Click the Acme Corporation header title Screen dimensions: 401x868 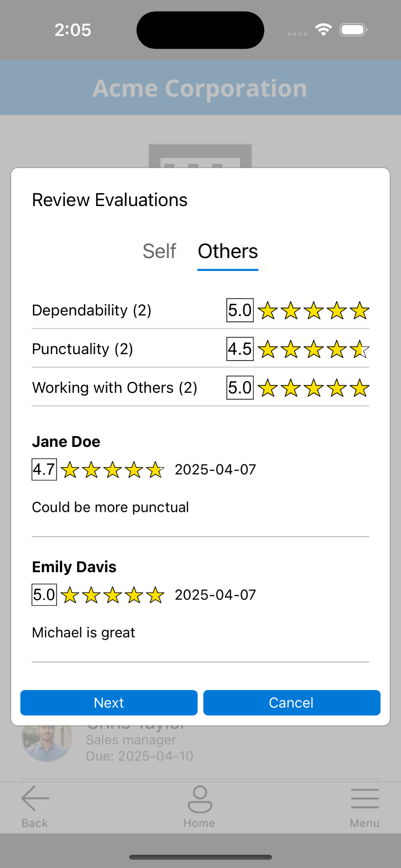point(200,88)
